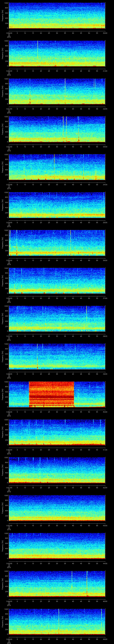
Task: Click the 46:00 end time label
Action: (x=105, y=639)
